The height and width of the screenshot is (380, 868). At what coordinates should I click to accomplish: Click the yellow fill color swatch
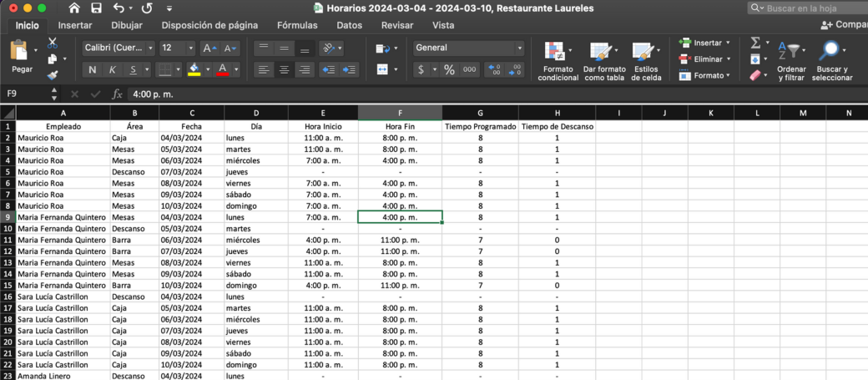point(194,70)
